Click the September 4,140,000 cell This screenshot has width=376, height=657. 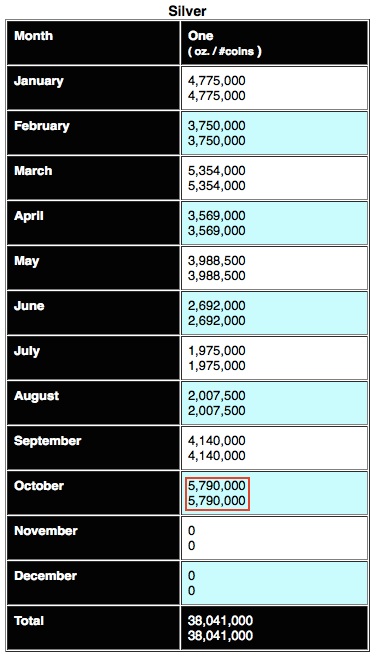274,448
